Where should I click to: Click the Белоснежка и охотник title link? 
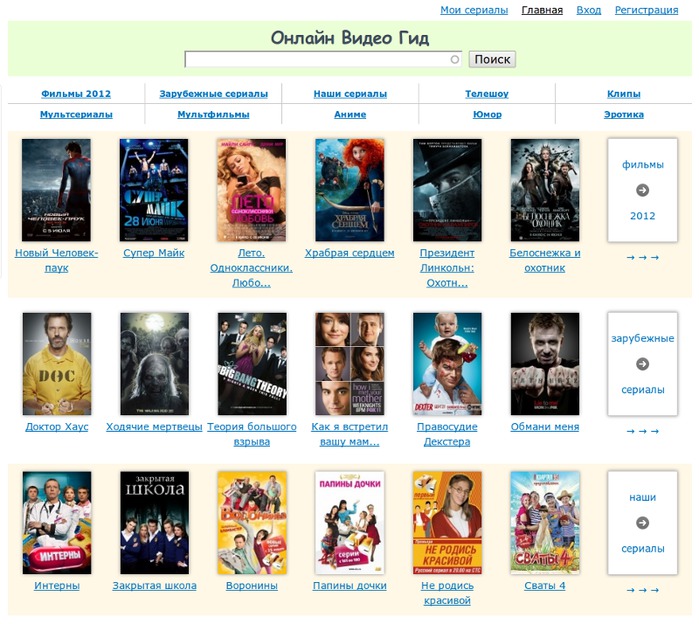[545, 260]
